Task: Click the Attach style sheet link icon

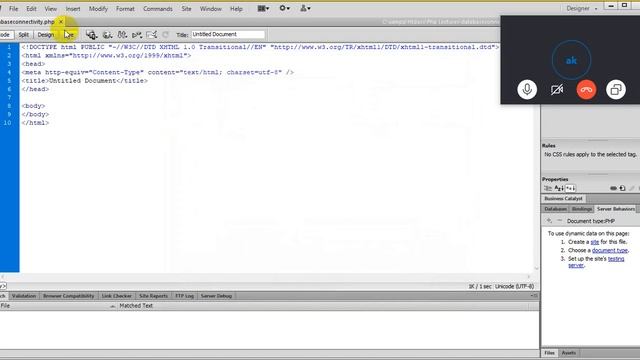Action: click(613, 188)
